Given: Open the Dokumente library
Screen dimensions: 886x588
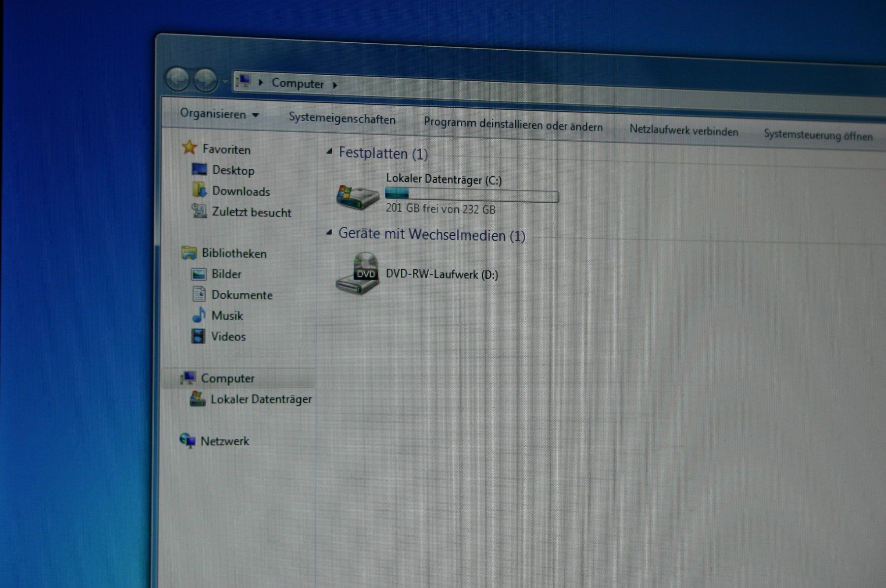Looking at the screenshot, I should coord(242,295).
